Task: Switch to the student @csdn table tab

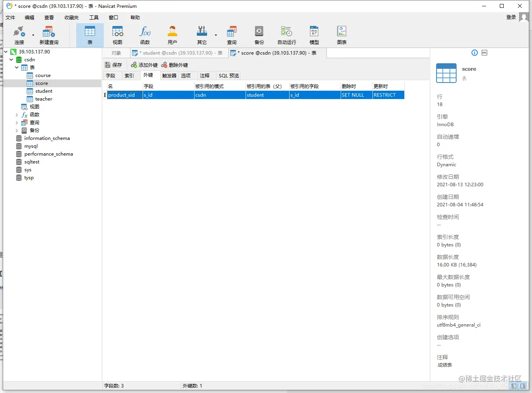Action: [x=179, y=53]
